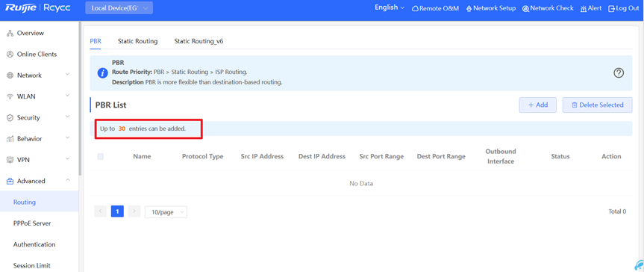Open the Overview menu item
This screenshot has width=644, height=272.
[x=39, y=34]
